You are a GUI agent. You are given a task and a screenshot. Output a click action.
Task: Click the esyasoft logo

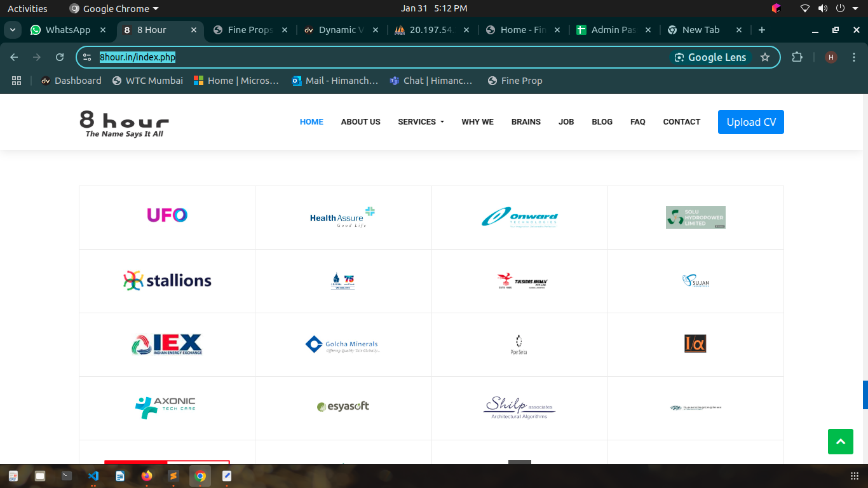(343, 407)
